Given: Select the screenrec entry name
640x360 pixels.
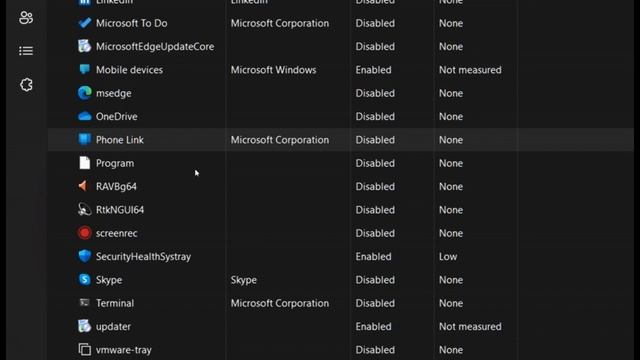Looking at the screenshot, I should pos(116,233).
